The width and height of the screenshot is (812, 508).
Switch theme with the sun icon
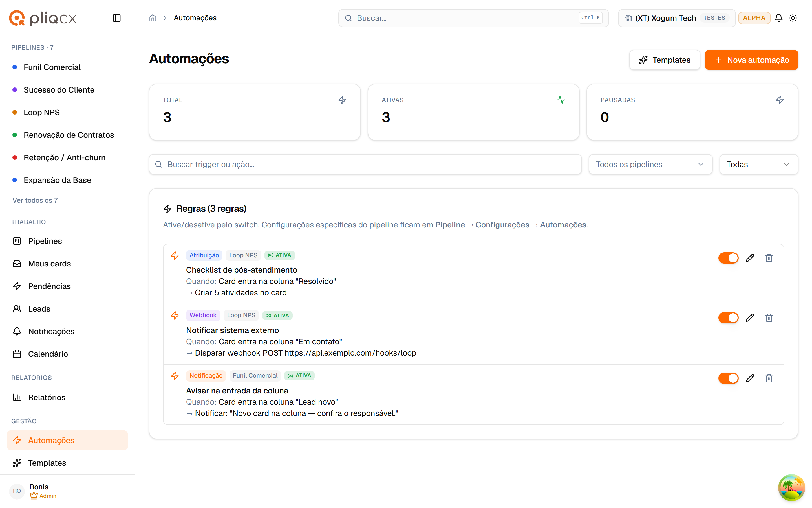coord(793,18)
